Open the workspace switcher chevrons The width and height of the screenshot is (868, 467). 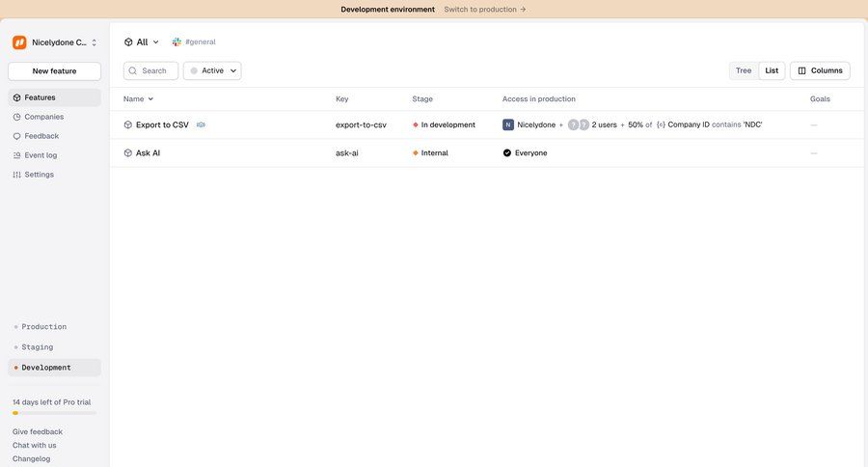tap(95, 42)
